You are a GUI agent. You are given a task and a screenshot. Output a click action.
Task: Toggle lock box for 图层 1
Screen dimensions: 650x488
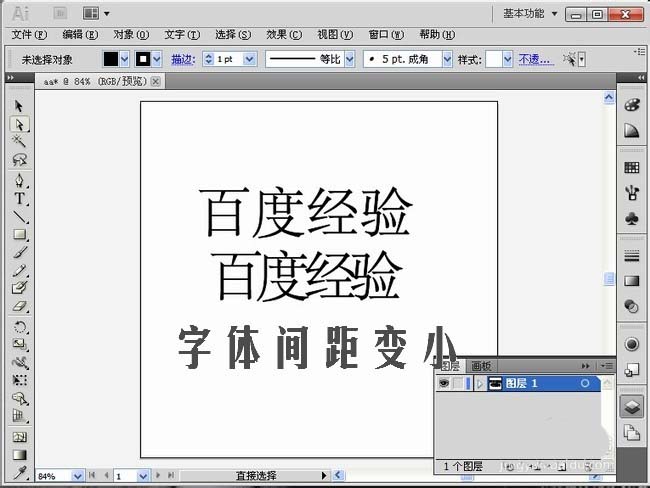coord(457,383)
